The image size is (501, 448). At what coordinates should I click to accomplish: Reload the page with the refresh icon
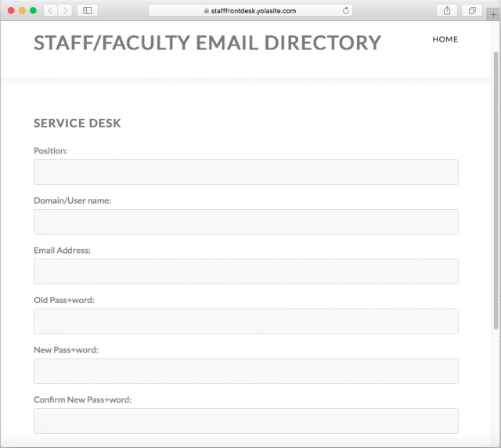tap(346, 11)
